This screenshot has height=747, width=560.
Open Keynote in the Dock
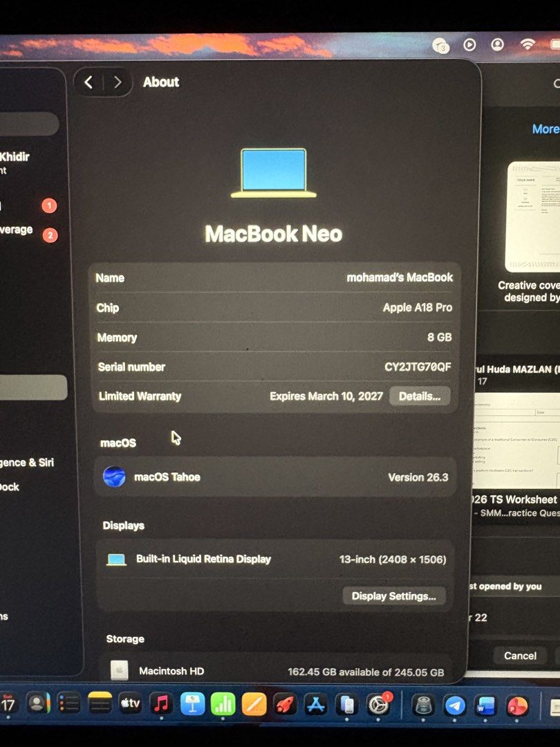click(x=192, y=704)
